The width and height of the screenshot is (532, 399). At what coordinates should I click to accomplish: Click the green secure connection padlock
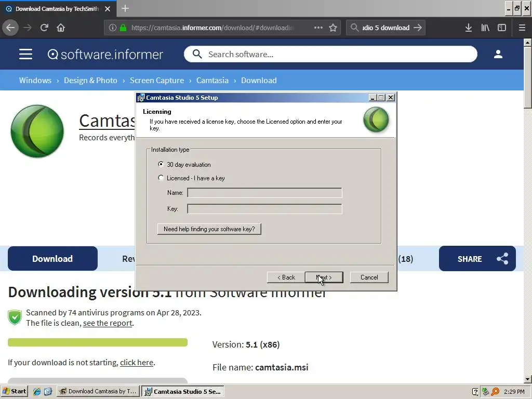pos(123,28)
